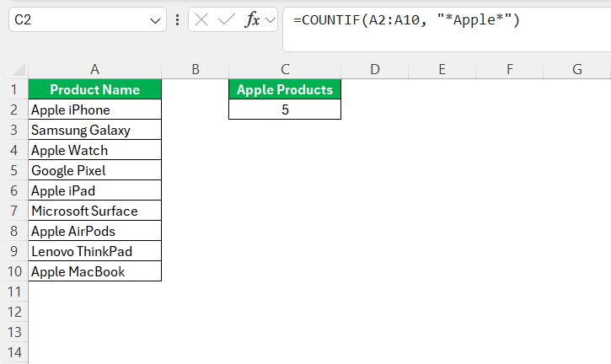Click the Apple iPhone cell
Viewport: 611px width, 364px height.
[x=94, y=110]
